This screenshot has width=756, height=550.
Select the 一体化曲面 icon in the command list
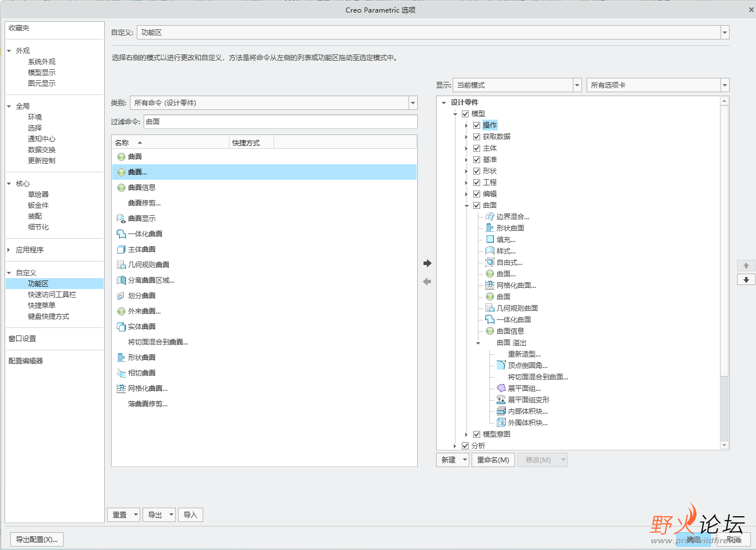(121, 234)
